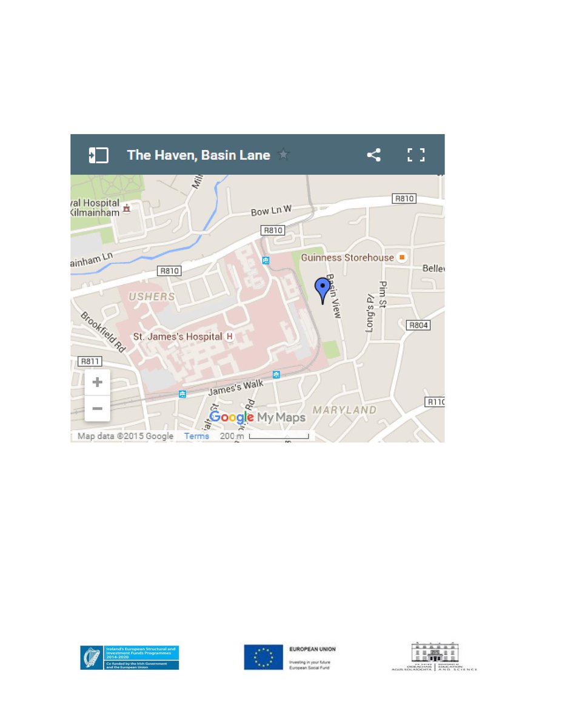Screen dimensions: 562x728
Task: Click the Guinness Storehouse orange marker
Action: pyautogui.click(x=401, y=257)
